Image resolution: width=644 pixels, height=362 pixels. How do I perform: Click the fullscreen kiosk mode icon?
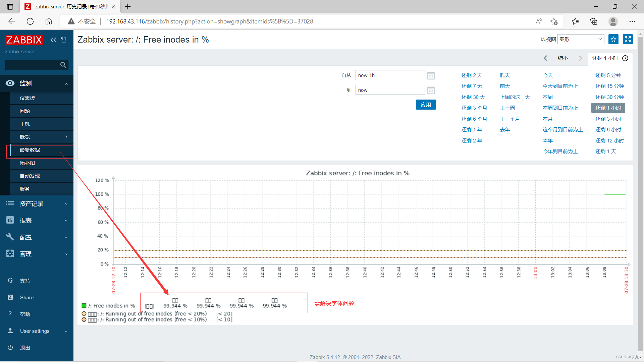click(628, 40)
